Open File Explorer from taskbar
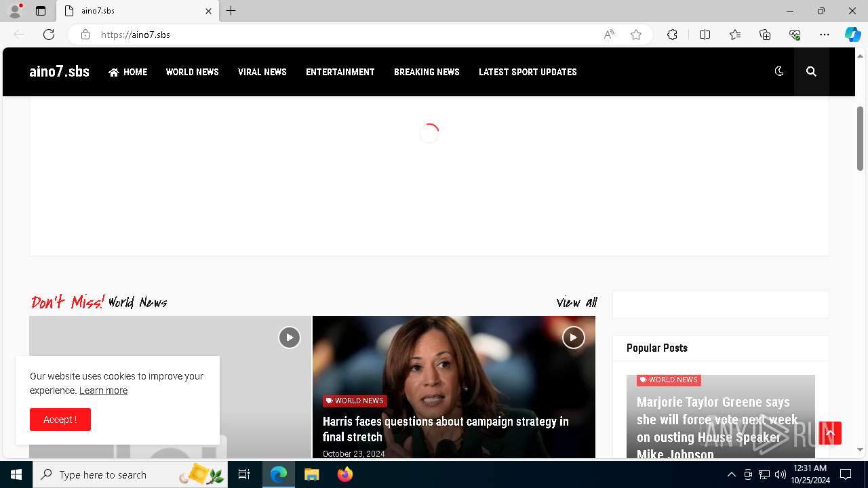Viewport: 868px width, 488px height. click(311, 474)
